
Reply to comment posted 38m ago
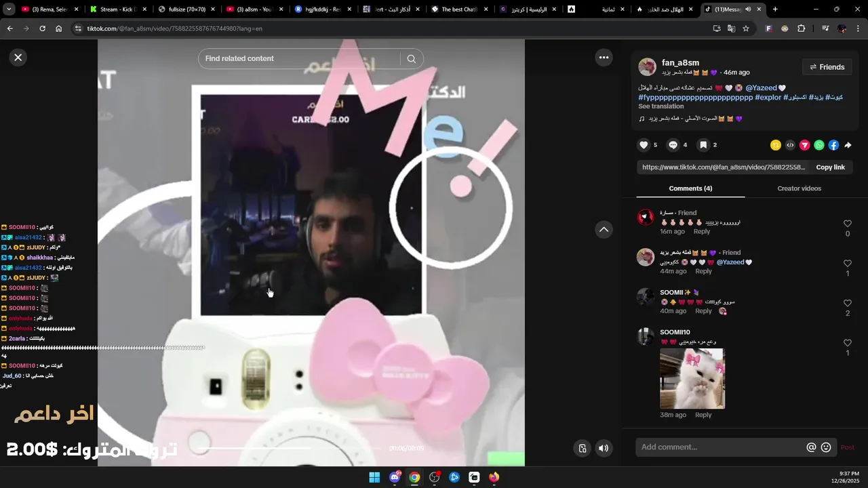click(x=703, y=415)
